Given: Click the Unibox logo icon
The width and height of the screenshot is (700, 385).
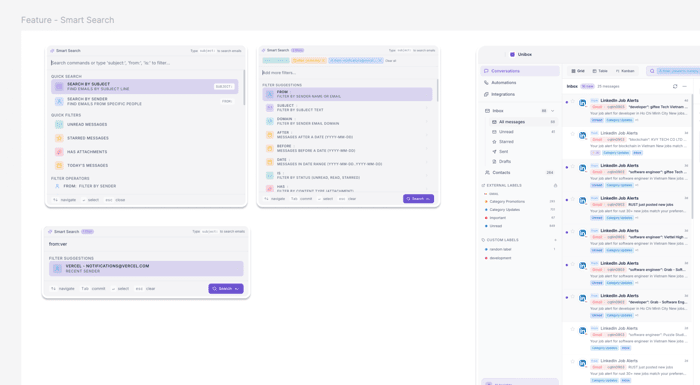Looking at the screenshot, I should 512,54.
